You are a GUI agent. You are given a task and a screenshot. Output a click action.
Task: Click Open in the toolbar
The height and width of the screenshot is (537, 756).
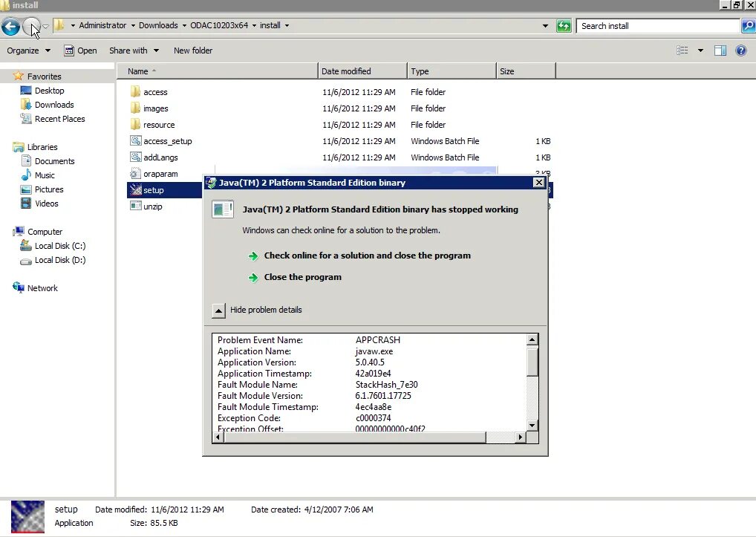(80, 51)
